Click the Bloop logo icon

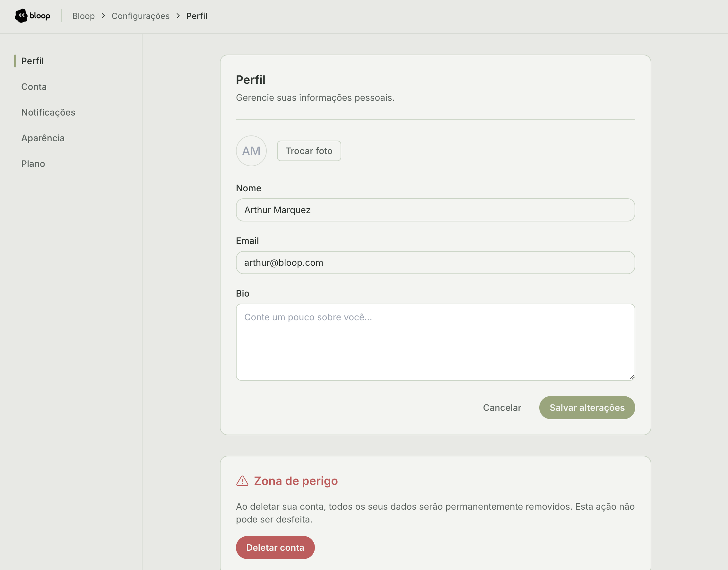(x=21, y=16)
